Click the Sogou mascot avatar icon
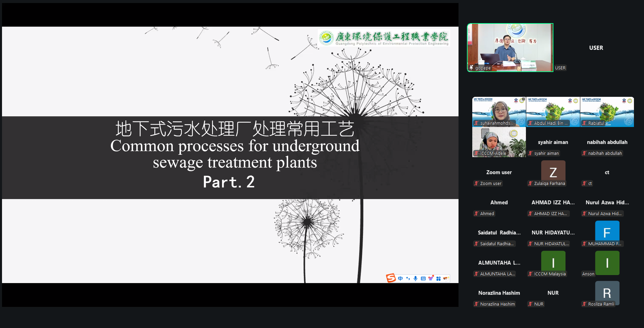This screenshot has width=644, height=328. click(x=446, y=278)
